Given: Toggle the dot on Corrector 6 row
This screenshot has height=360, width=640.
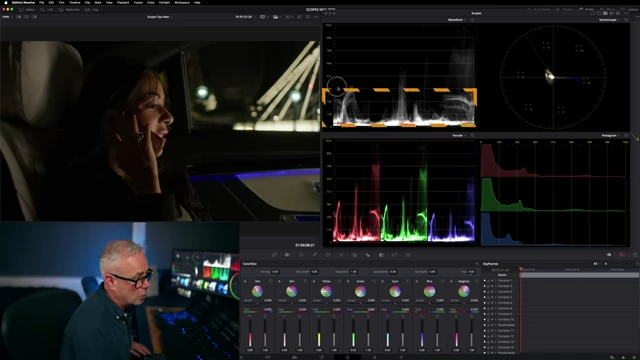Looking at the screenshot, I should [485, 303].
